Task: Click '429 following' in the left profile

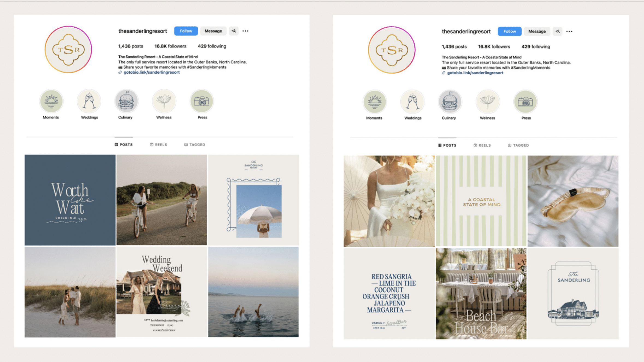Action: (x=212, y=46)
